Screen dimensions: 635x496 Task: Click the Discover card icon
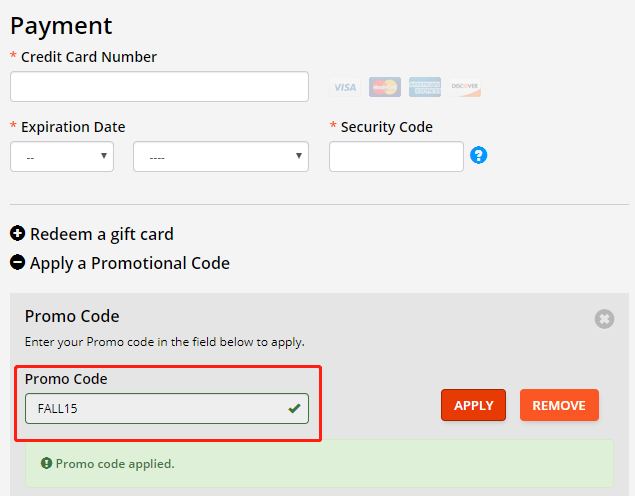(465, 87)
